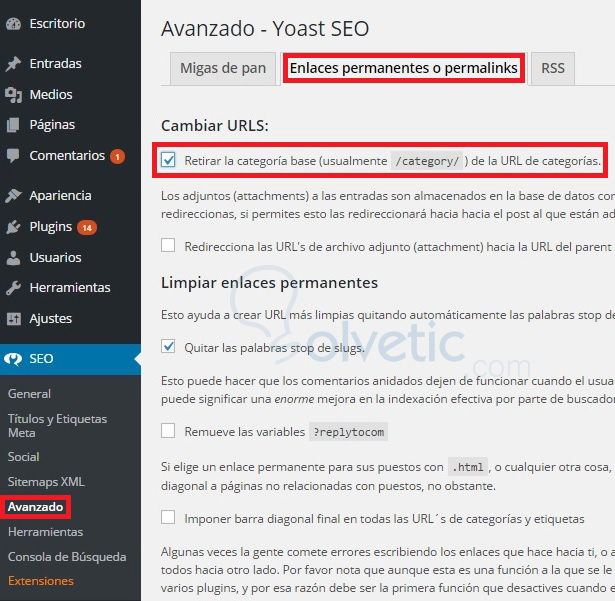Click the Medios media icon

(13, 95)
